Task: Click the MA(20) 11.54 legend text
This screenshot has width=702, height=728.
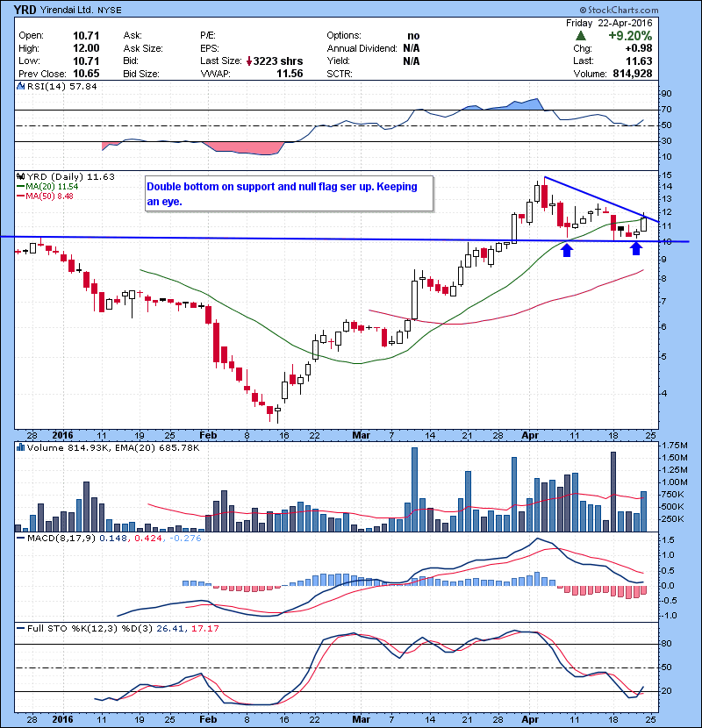Action: pyautogui.click(x=52, y=187)
